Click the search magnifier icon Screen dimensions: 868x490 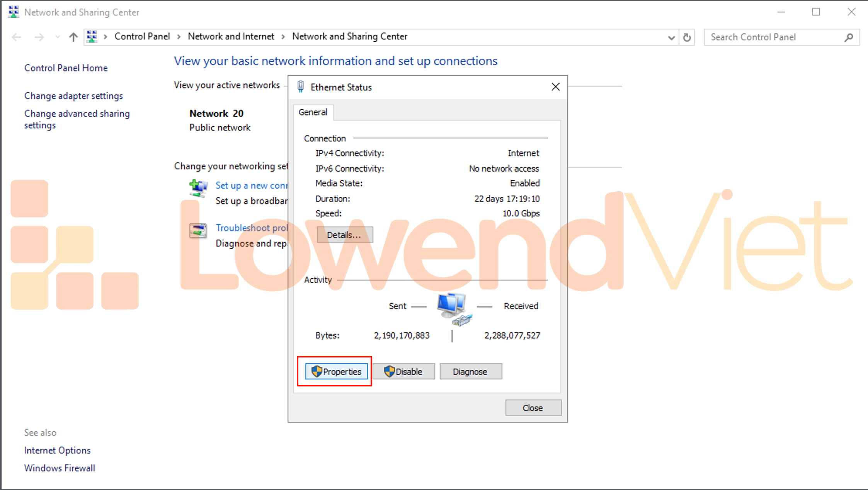849,37
